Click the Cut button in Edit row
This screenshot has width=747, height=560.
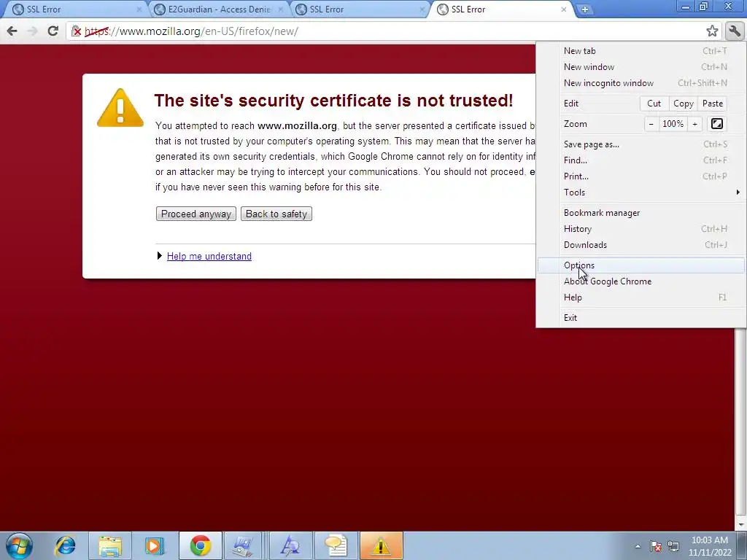(x=654, y=104)
